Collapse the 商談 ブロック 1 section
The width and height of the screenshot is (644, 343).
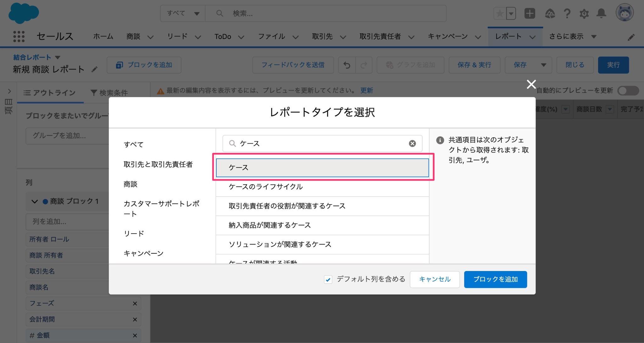[x=35, y=202]
